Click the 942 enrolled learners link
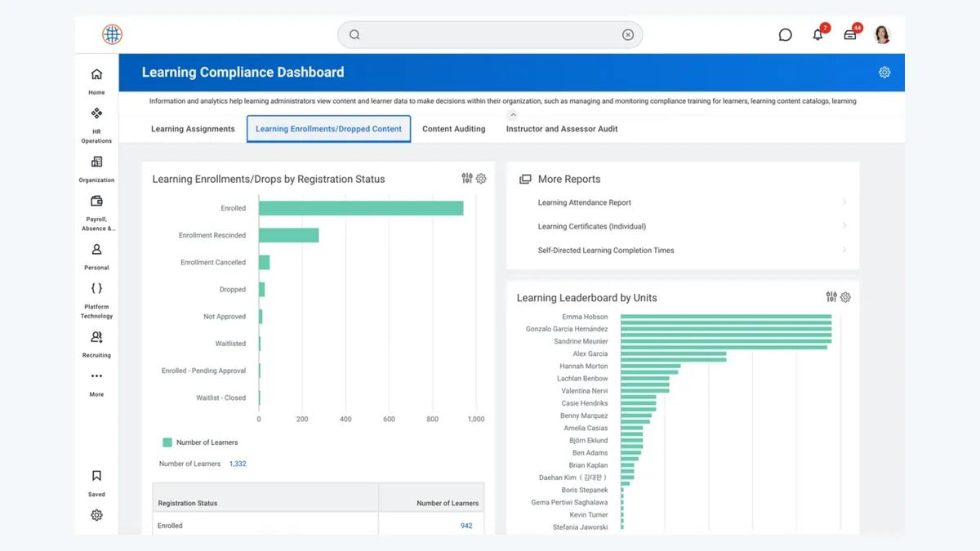Screen dimensions: 980x551 [466, 526]
